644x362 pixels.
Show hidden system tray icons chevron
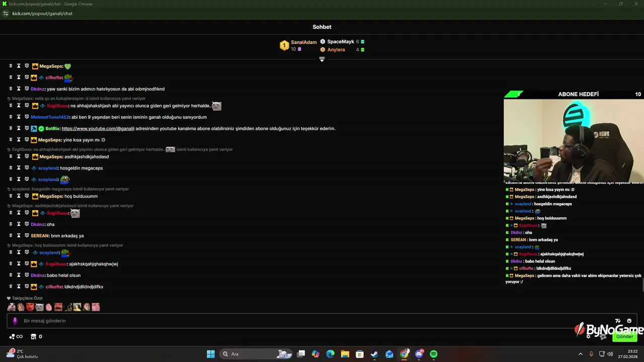[580, 354]
